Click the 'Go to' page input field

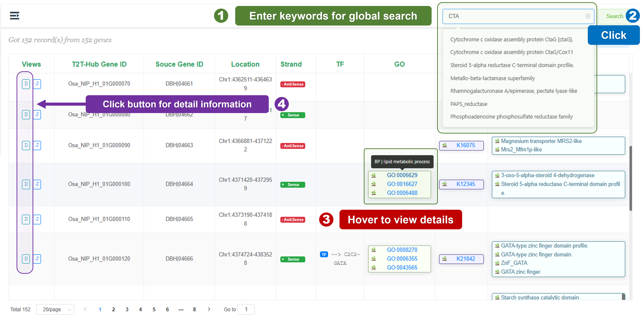[x=246, y=309]
